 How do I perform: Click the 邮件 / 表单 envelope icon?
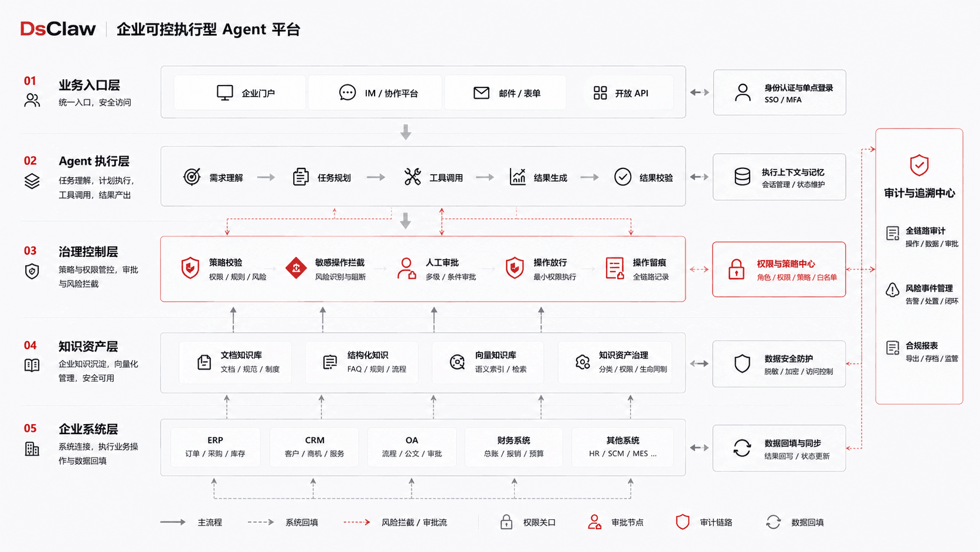point(481,93)
